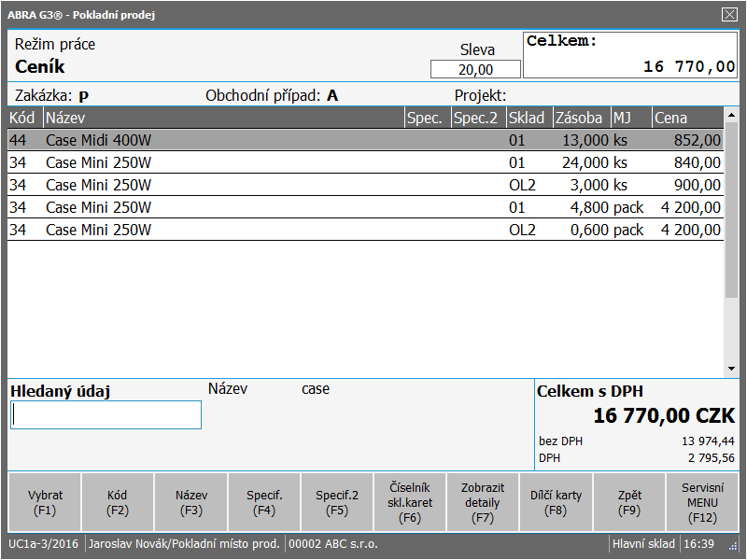Click the Specif.2 (F5) button
747x560 pixels.
coord(337,502)
